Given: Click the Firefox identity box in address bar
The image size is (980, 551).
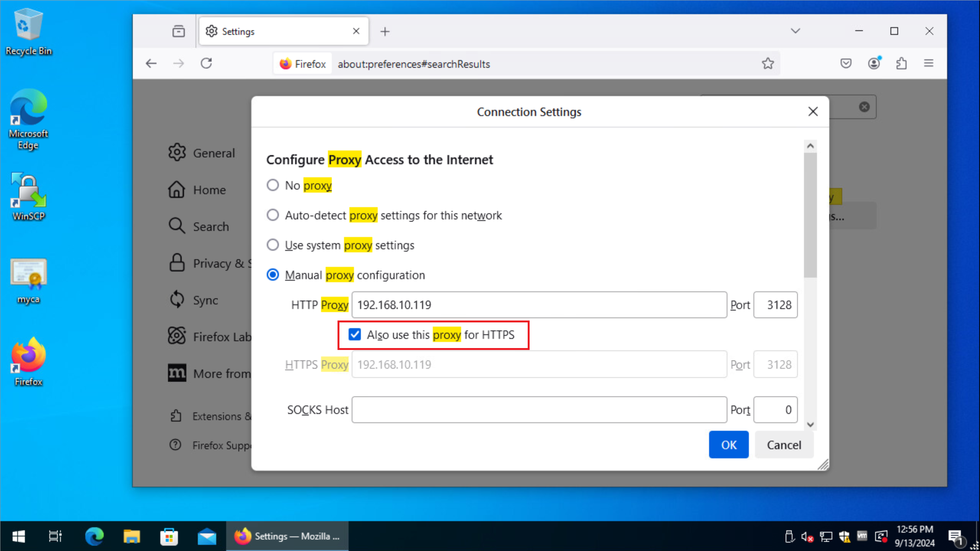Looking at the screenshot, I should [303, 64].
